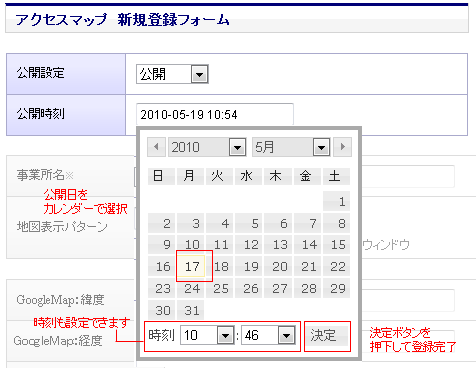Click the 土 weekday header
The image size is (476, 368).
tap(337, 176)
